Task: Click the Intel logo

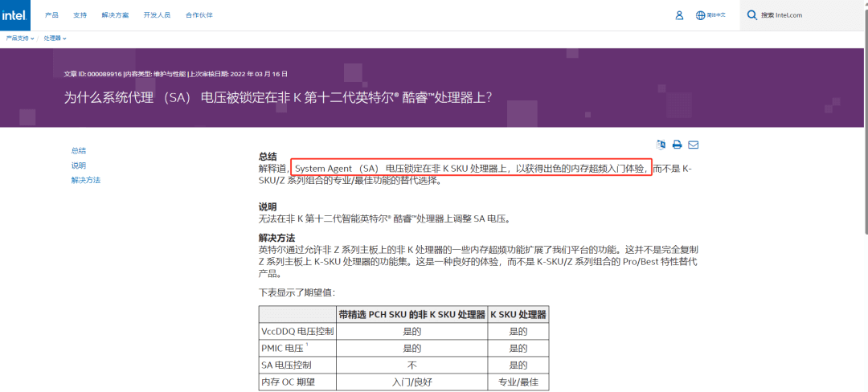Action: [16, 14]
